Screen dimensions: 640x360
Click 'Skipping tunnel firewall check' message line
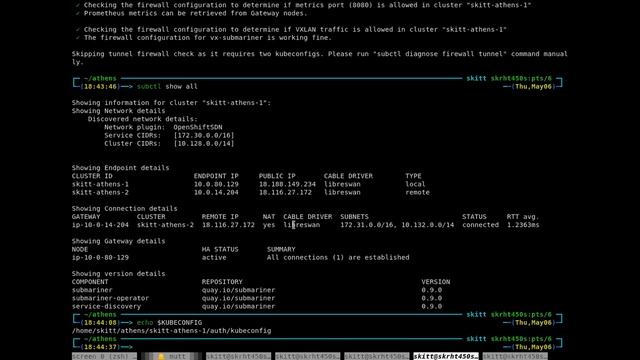click(x=320, y=58)
